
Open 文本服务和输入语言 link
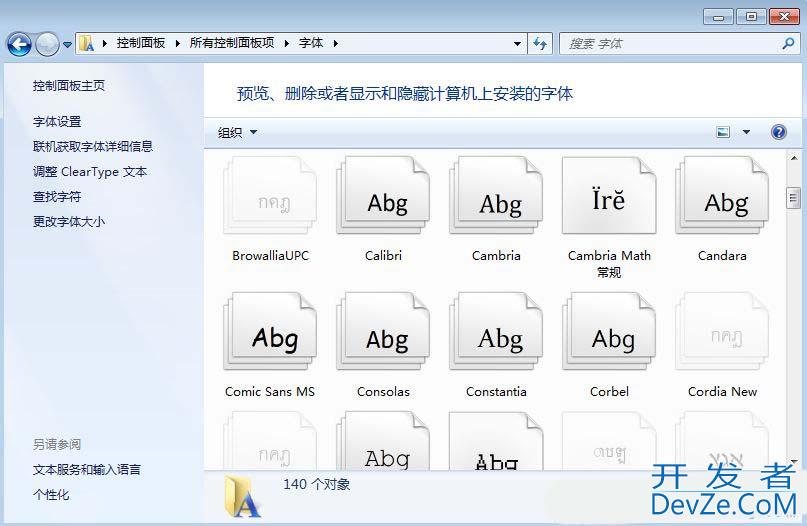point(87,470)
